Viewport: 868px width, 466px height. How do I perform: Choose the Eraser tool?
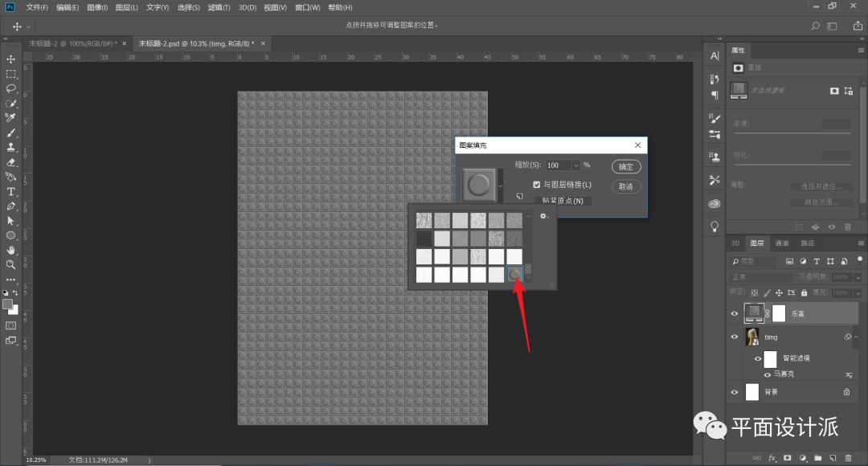point(11,161)
